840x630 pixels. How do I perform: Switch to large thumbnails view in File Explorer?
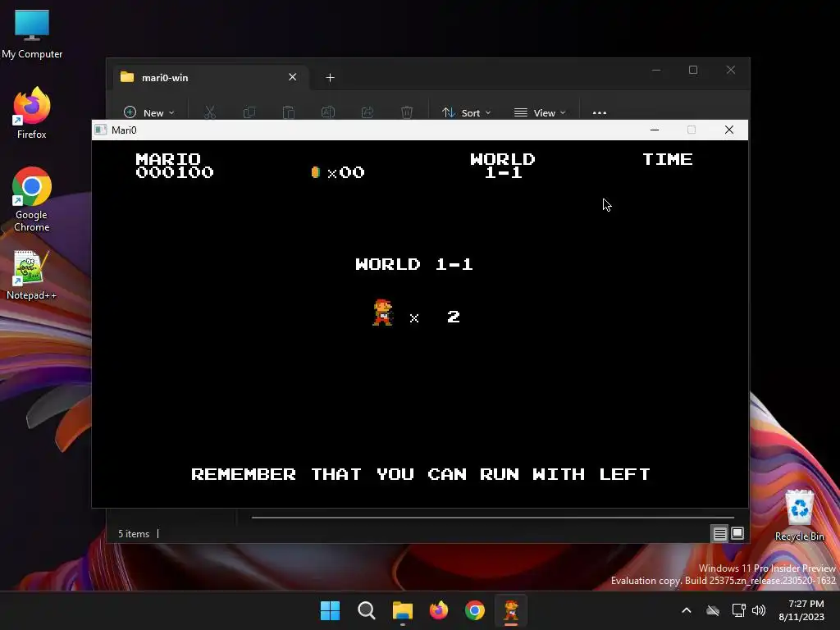(x=737, y=533)
